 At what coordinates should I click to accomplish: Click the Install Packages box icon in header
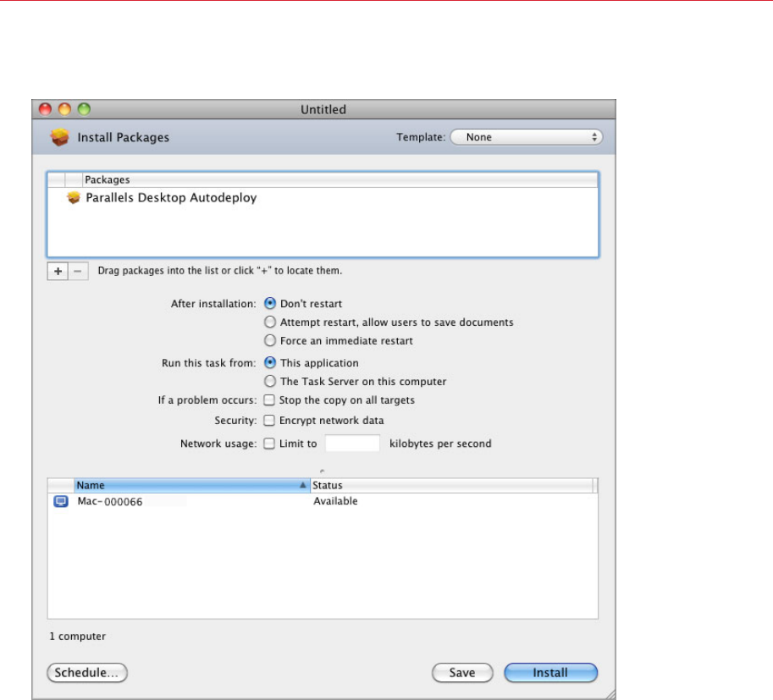point(59,137)
